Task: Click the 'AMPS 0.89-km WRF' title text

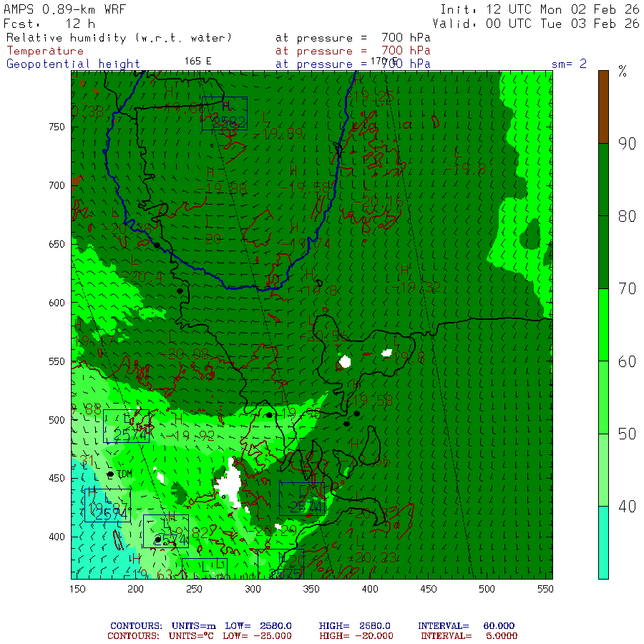Action: click(64, 9)
